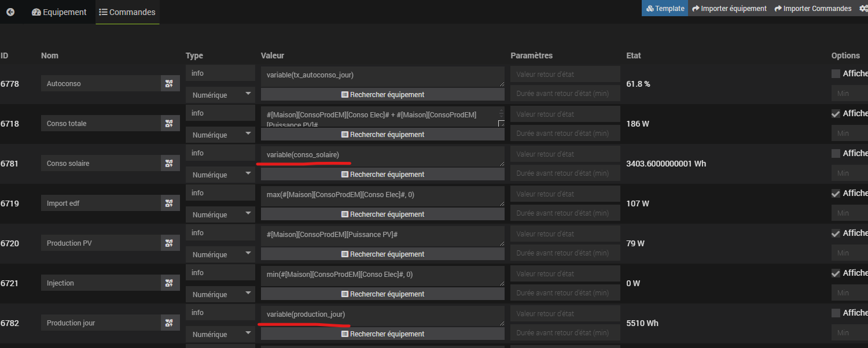Switch to the Equipement tab
Image resolution: width=868 pixels, height=348 pixels.
click(x=60, y=12)
